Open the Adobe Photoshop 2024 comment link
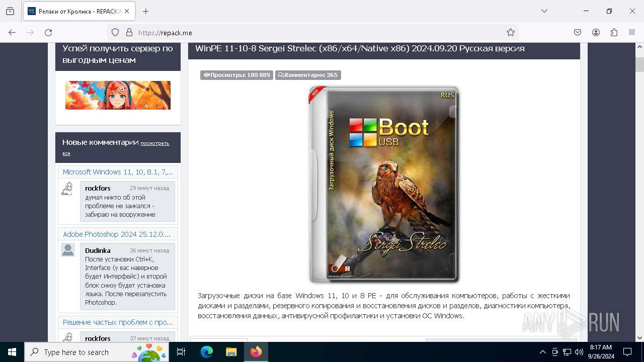This screenshot has width=644, height=362. (117, 234)
